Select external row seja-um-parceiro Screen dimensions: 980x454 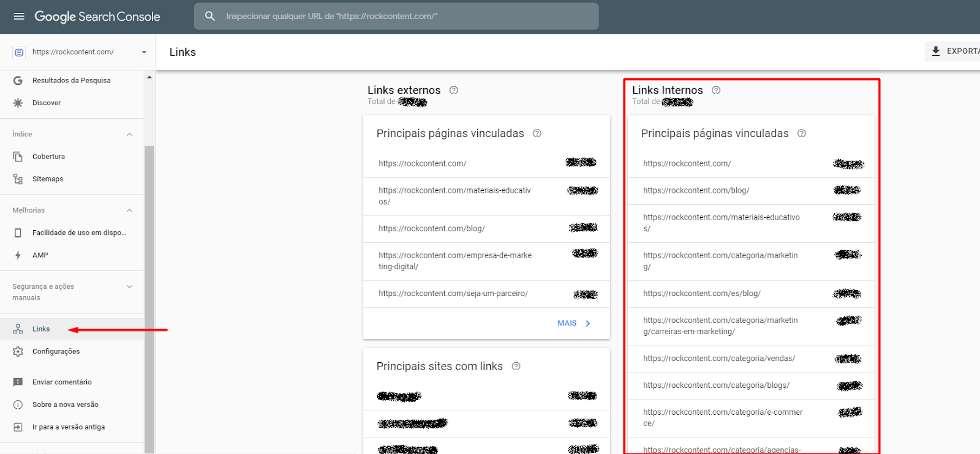(486, 294)
